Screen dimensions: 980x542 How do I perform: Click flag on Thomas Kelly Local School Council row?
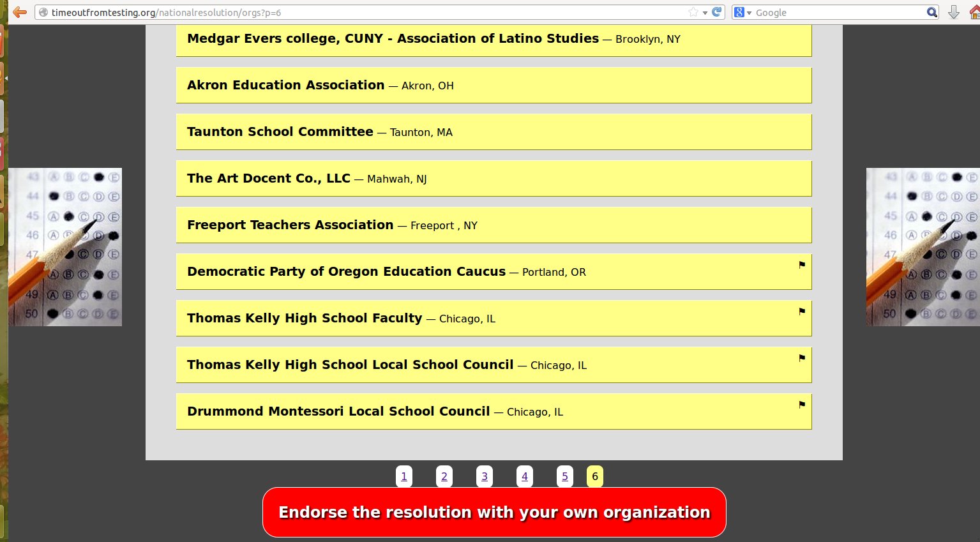[x=802, y=358]
